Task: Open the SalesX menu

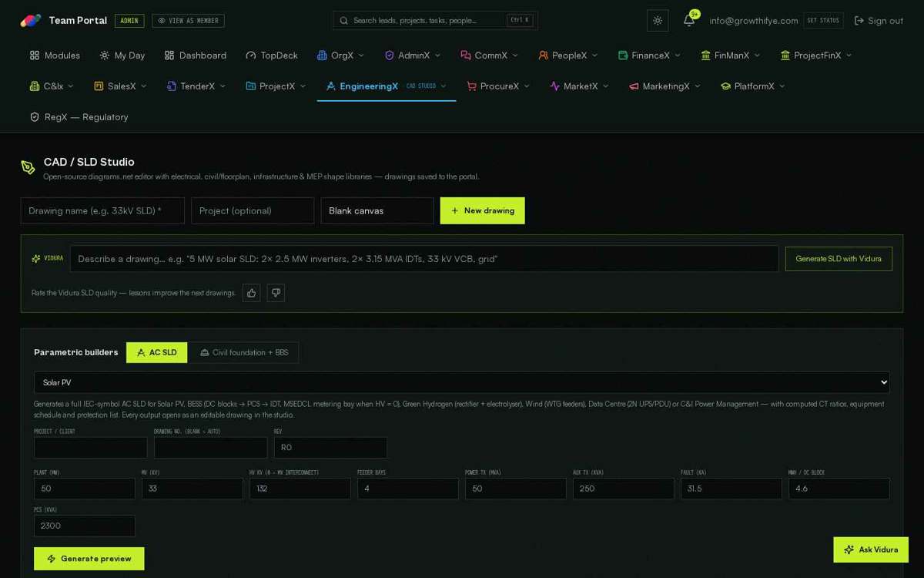Action: [121, 86]
